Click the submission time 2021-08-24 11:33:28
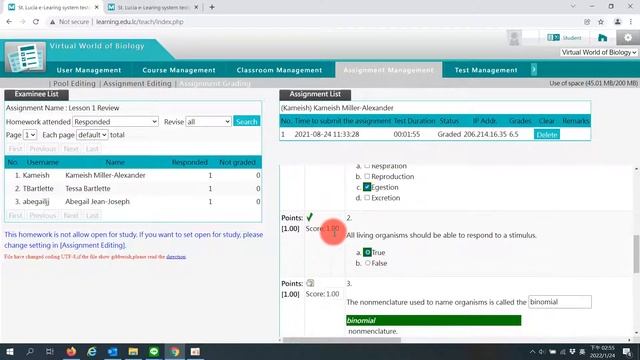 pos(327,134)
